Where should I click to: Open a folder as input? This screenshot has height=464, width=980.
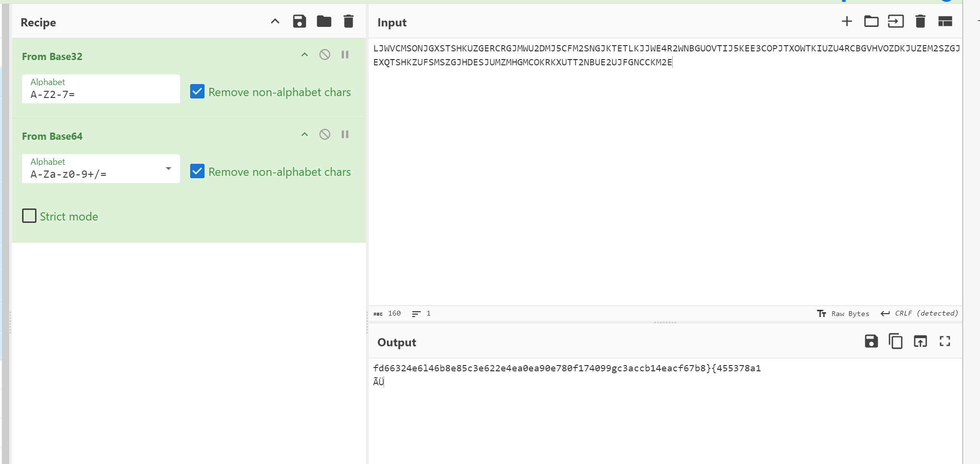pos(871,22)
